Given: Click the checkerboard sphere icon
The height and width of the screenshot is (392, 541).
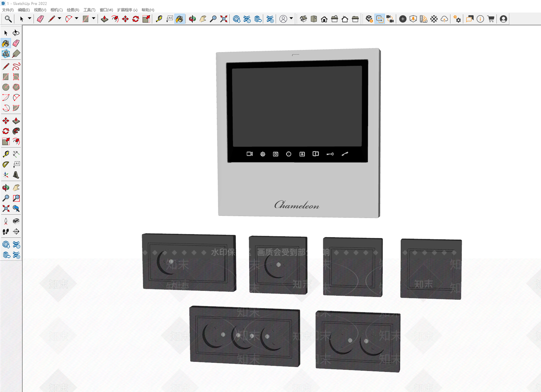Looking at the screenshot, I should tap(434, 19).
